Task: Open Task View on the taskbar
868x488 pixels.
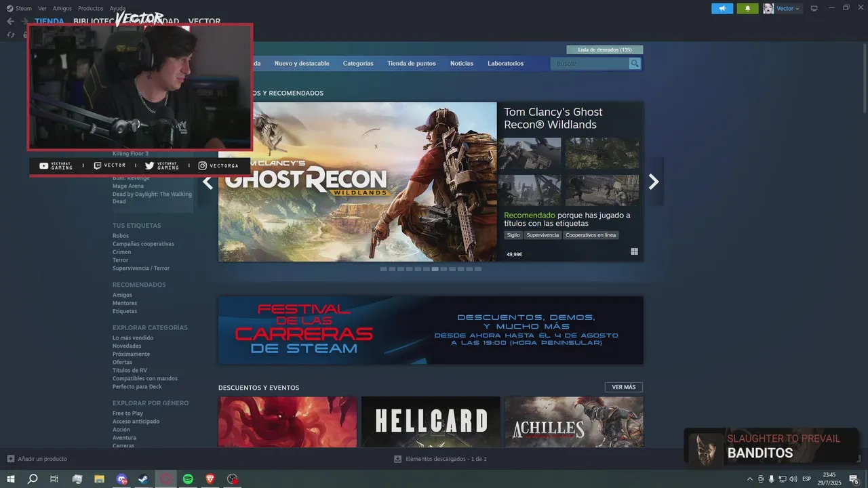Action: click(x=54, y=479)
